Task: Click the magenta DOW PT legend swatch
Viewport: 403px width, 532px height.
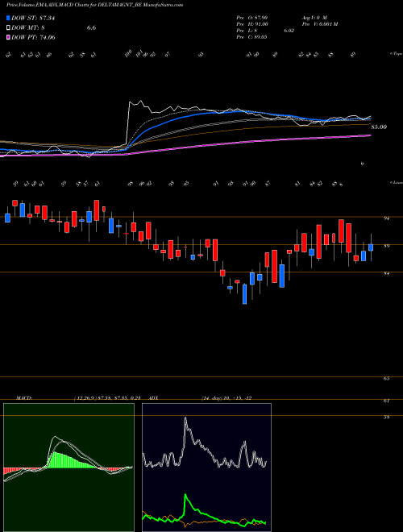Action: [8, 37]
